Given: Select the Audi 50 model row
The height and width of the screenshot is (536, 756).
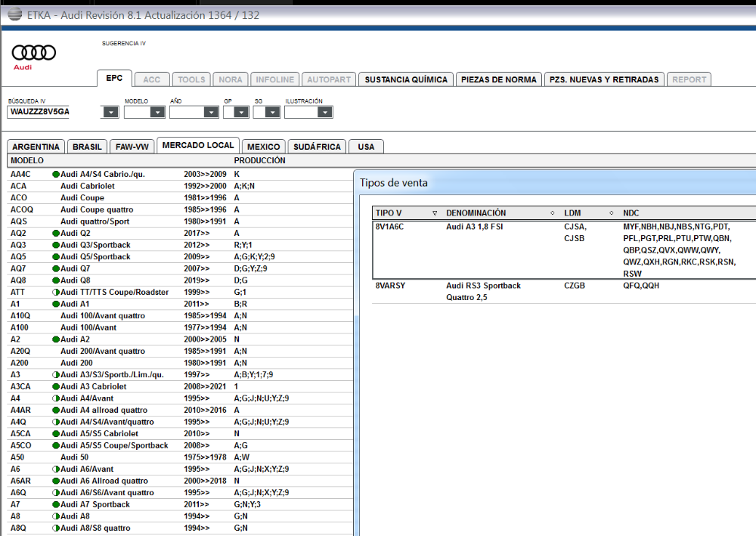Looking at the screenshot, I should (x=181, y=457).
